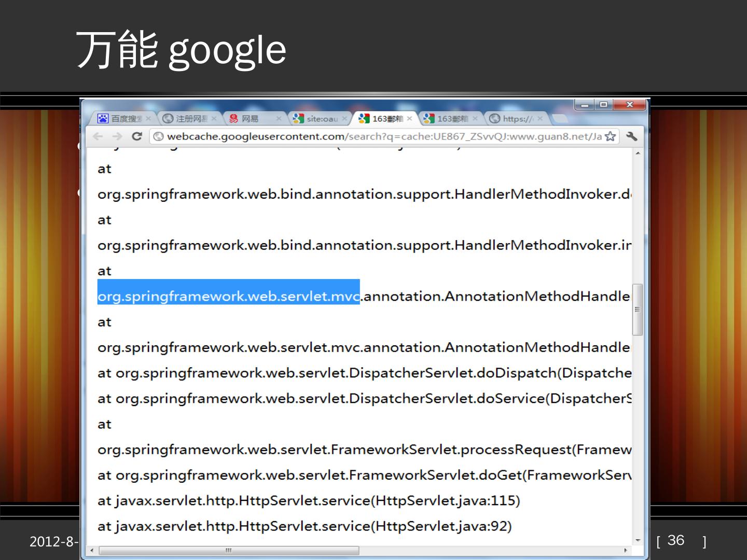
Task: Click the non-highlighted AnnotationMethodHandle line
Action: [364, 347]
